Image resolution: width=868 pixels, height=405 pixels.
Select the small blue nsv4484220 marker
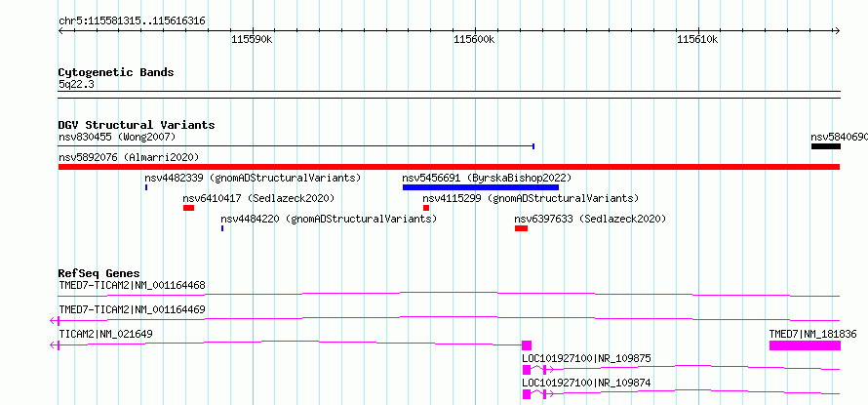(222, 228)
